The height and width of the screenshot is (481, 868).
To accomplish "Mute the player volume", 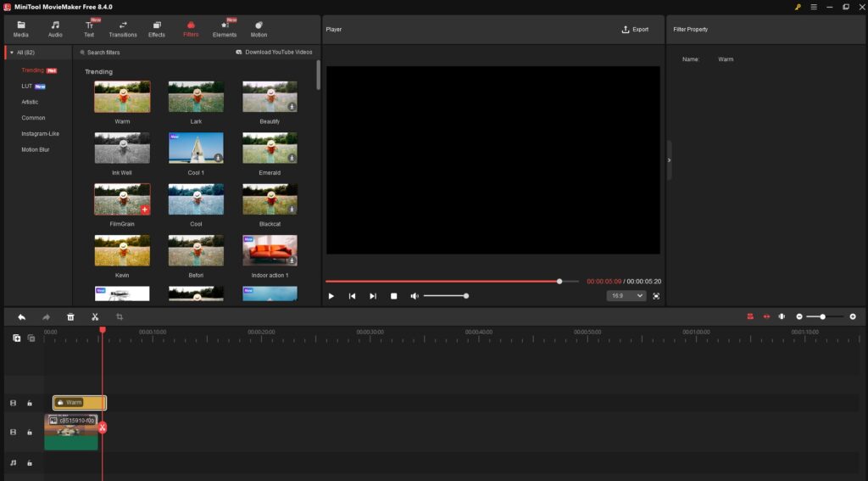I will pyautogui.click(x=414, y=296).
